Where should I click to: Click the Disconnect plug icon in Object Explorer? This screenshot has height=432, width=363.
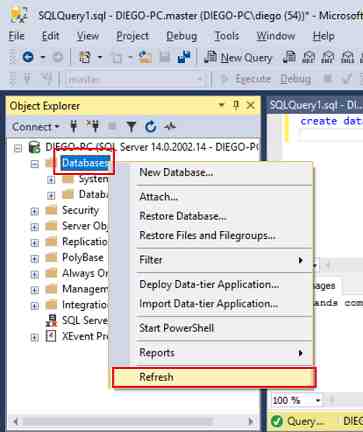(93, 127)
